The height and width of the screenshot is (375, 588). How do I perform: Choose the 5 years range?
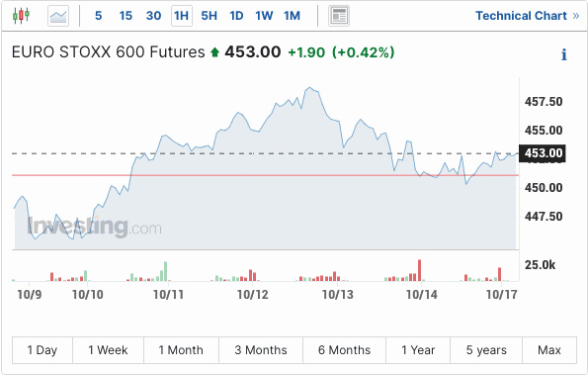(486, 350)
